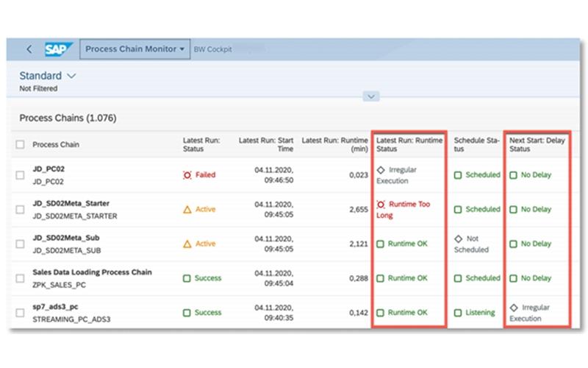Click the Latest Run: Status column header
Screen dimensions: 588x368
pos(201,144)
